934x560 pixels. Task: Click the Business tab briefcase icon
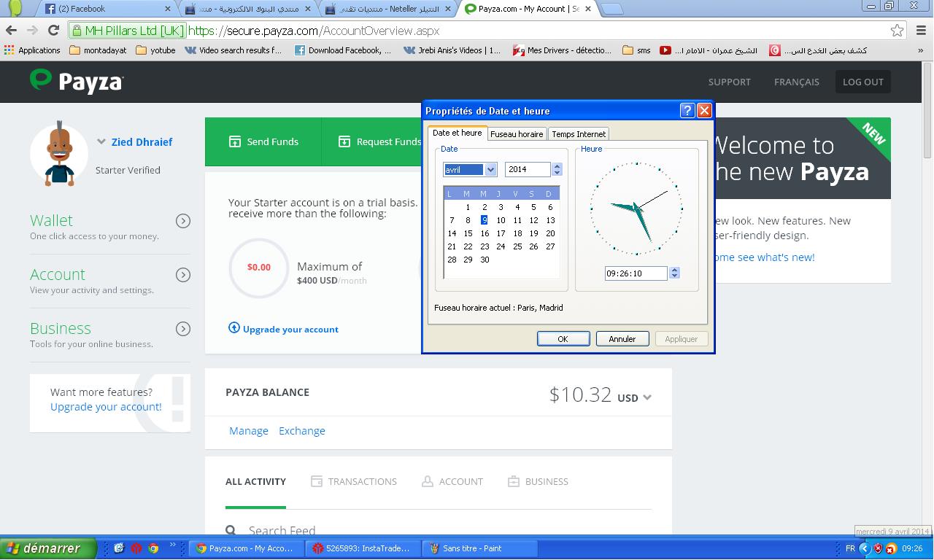[x=514, y=481]
